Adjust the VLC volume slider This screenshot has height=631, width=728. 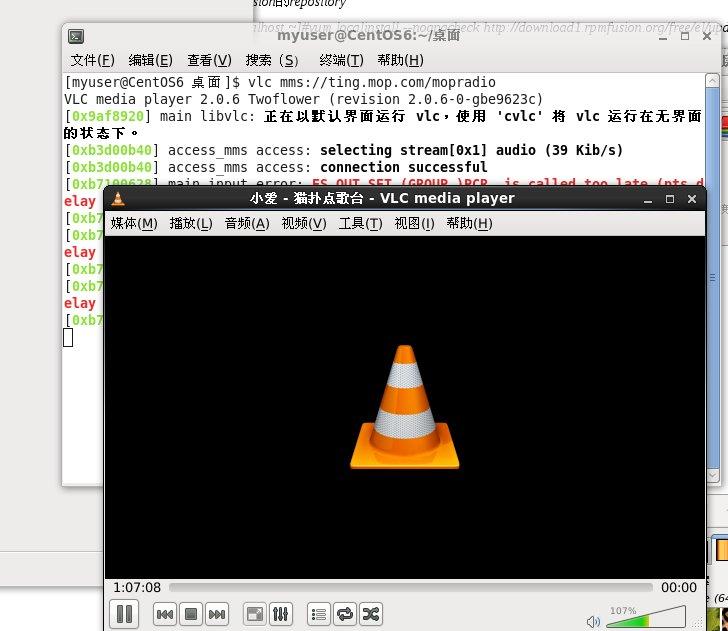pos(646,618)
